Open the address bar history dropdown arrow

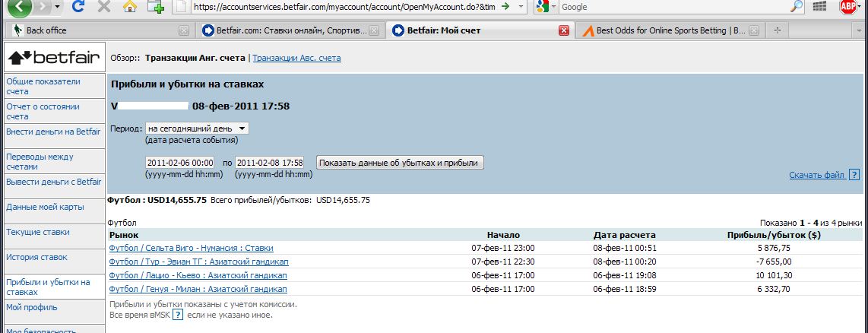(x=520, y=7)
